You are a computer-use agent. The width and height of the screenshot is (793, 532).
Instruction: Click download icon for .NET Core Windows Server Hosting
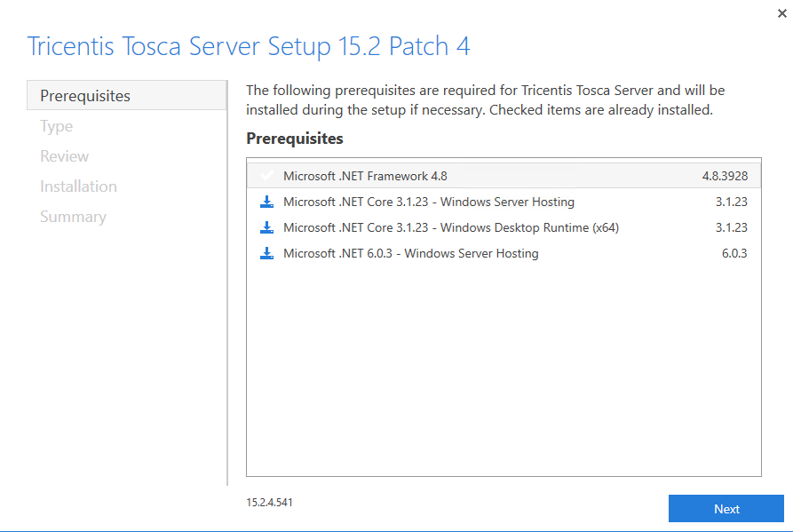click(x=266, y=202)
